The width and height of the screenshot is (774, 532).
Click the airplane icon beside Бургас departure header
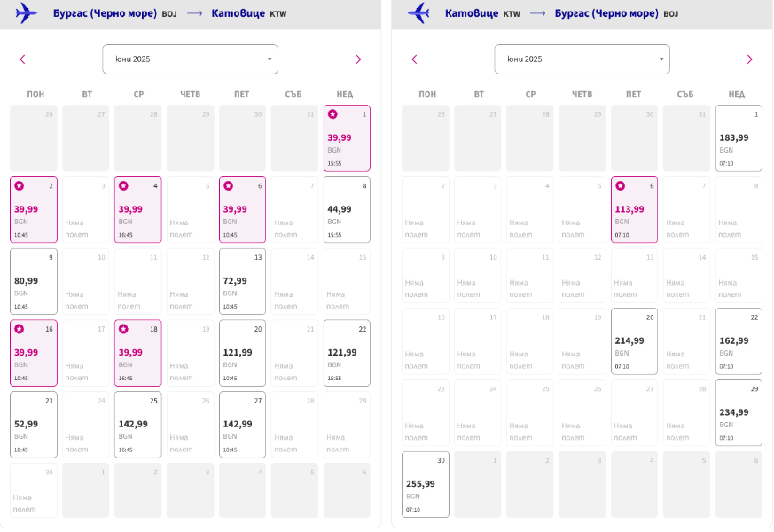[26, 12]
